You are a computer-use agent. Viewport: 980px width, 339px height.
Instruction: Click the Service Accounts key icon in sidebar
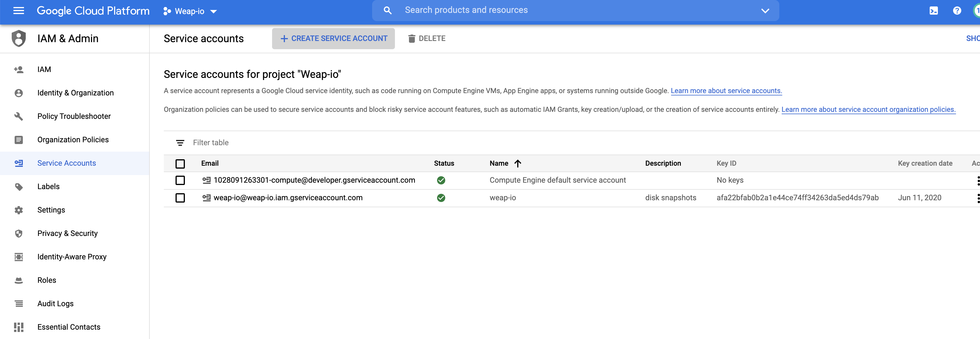point(19,163)
